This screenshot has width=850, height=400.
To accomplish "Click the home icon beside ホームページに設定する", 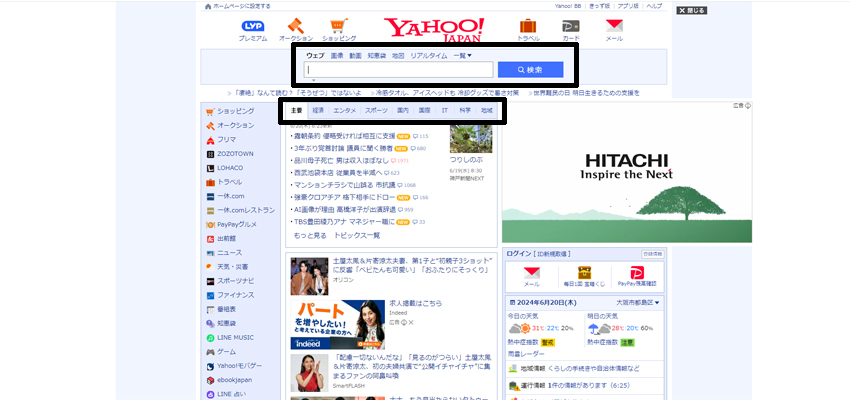I will 208,7.
